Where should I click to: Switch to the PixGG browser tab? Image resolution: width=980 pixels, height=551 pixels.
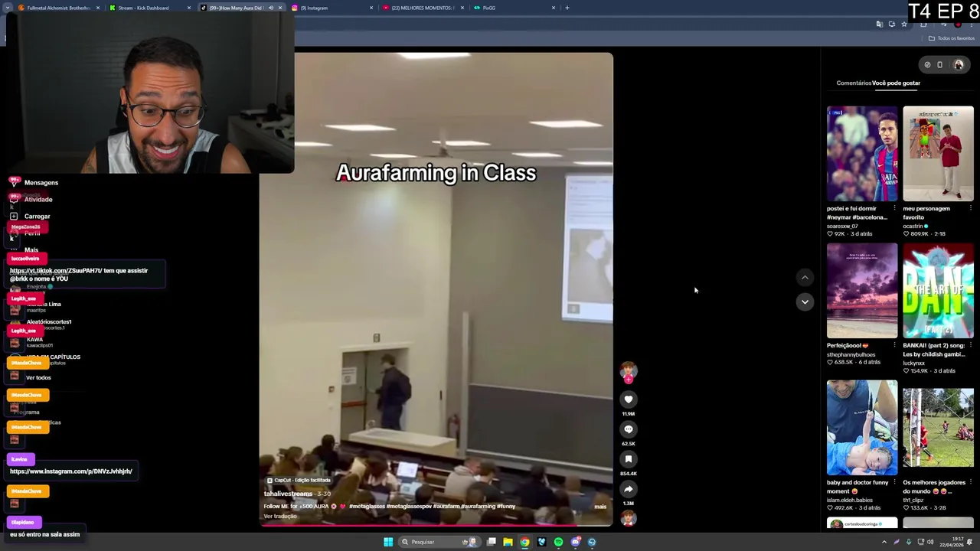click(514, 8)
